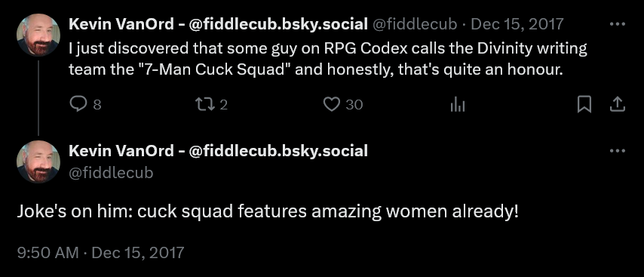
Task: Click the reply count number 8
Action: (97, 105)
